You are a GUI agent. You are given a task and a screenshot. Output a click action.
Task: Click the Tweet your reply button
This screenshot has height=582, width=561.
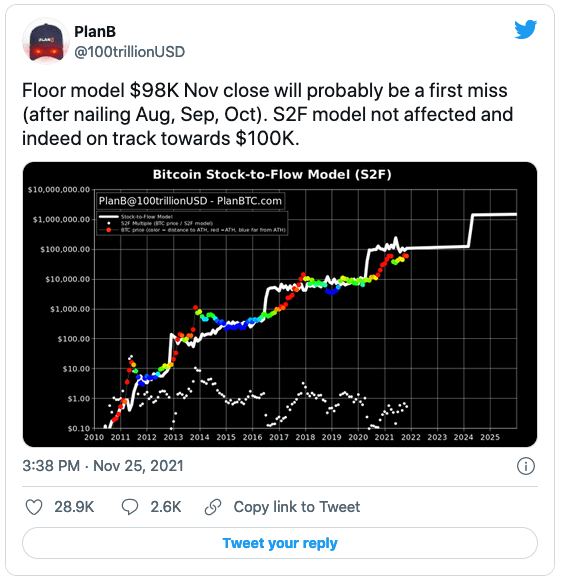(280, 543)
